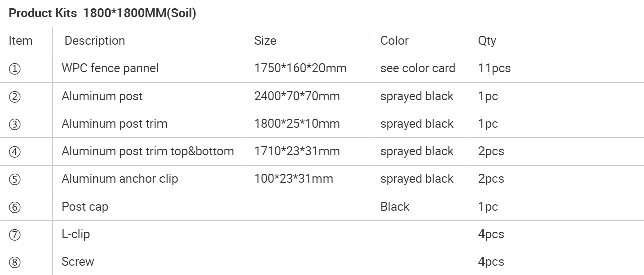Click the 11pcs quantity cell
Screen dimensions: 644x275
pos(494,68)
